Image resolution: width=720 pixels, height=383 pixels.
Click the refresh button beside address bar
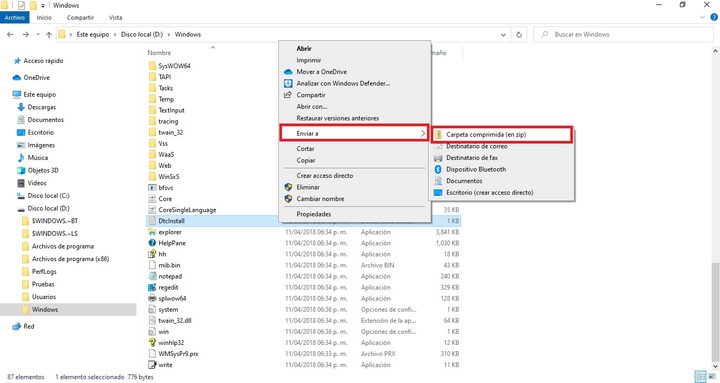pyautogui.click(x=519, y=34)
